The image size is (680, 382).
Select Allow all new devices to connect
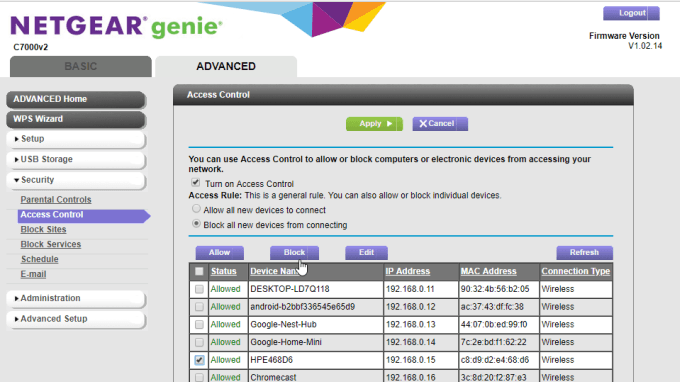pyautogui.click(x=196, y=209)
